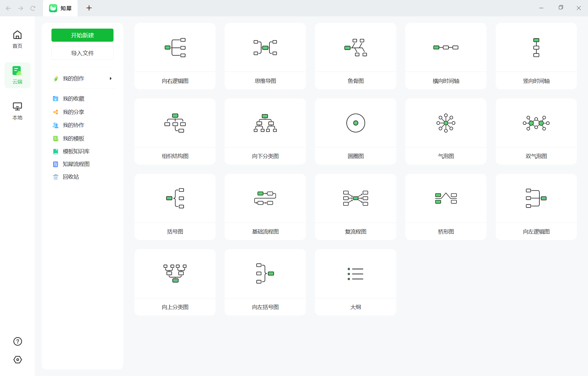Expand the 我的创作 submenu arrow

(111, 78)
